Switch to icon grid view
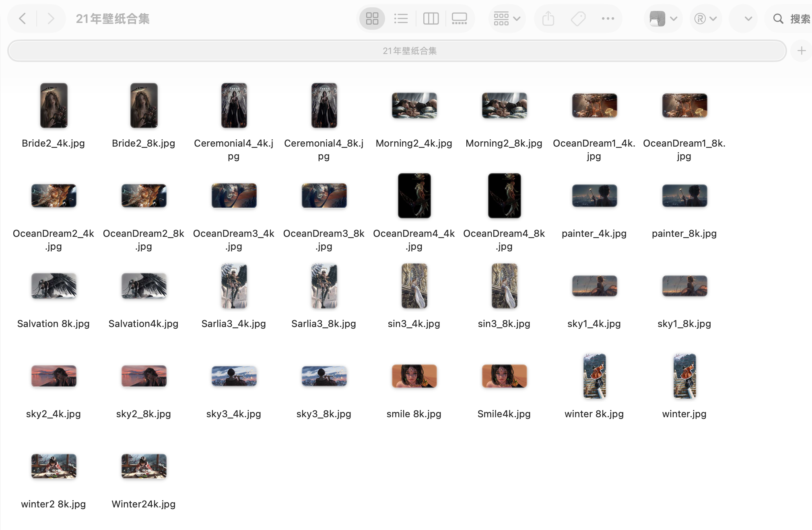812x530 pixels. (x=372, y=19)
